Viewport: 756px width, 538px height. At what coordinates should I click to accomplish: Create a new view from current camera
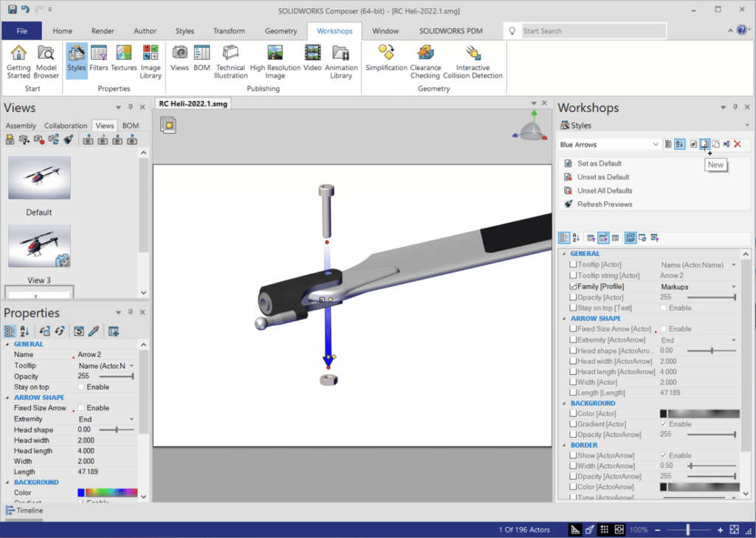click(8, 139)
